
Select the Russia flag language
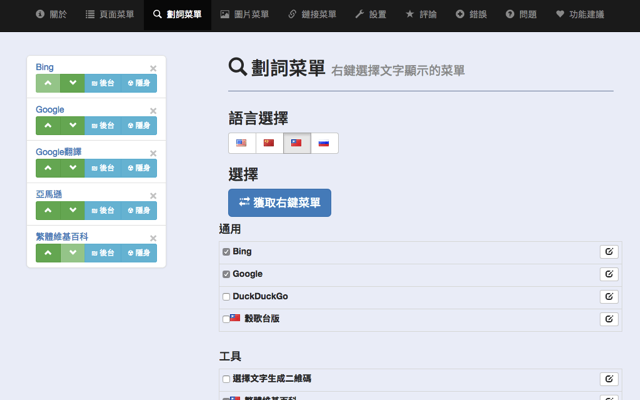coord(324,143)
